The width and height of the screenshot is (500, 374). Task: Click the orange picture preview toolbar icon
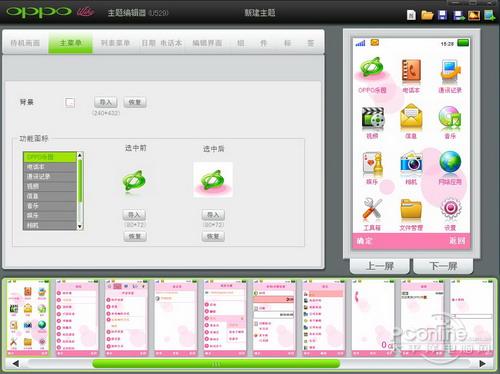pos(474,15)
